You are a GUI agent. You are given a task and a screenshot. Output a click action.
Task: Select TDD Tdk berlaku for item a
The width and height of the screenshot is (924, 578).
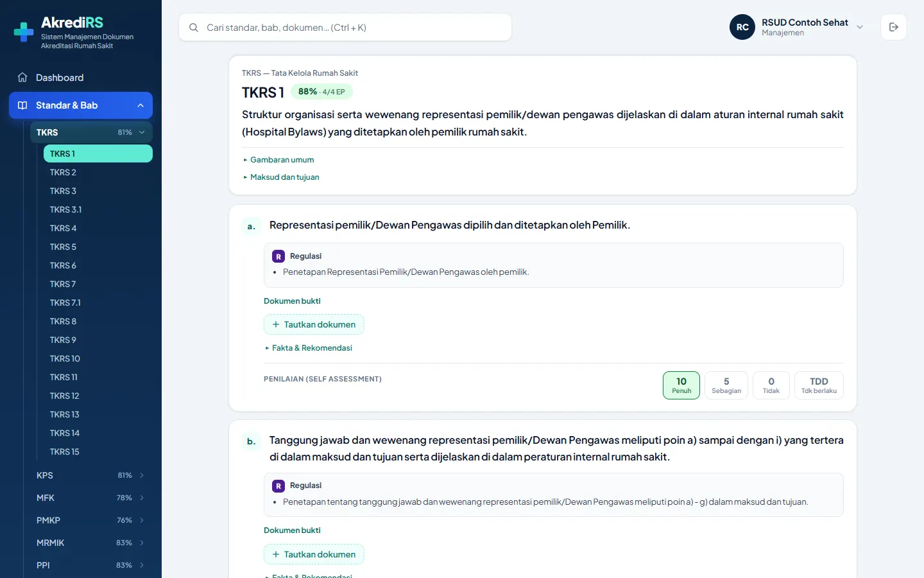819,385
